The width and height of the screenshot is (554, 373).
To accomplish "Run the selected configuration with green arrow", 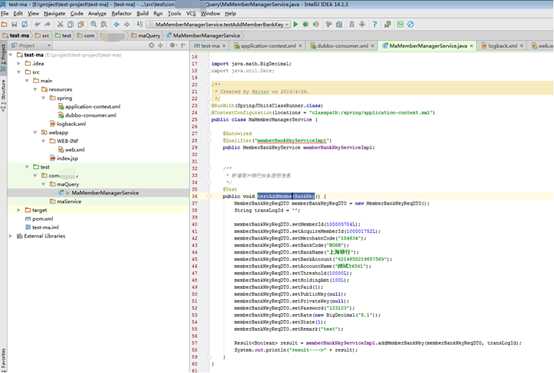I will (296, 24).
